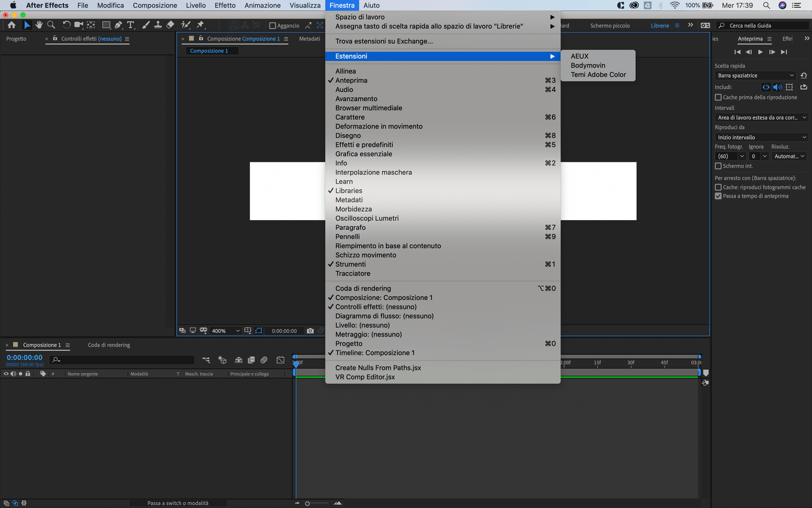This screenshot has width=812, height=508.
Task: Select the Eraser tool
Action: pos(170,25)
